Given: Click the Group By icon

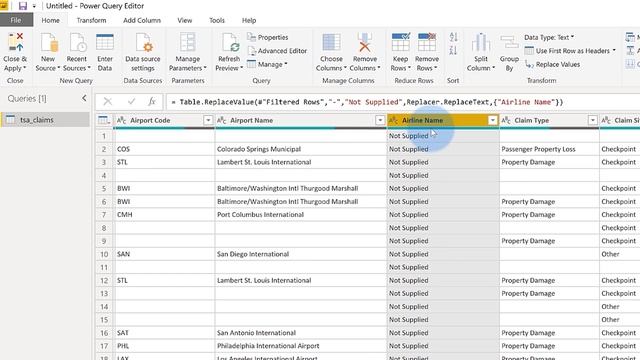Looking at the screenshot, I should [509, 42].
